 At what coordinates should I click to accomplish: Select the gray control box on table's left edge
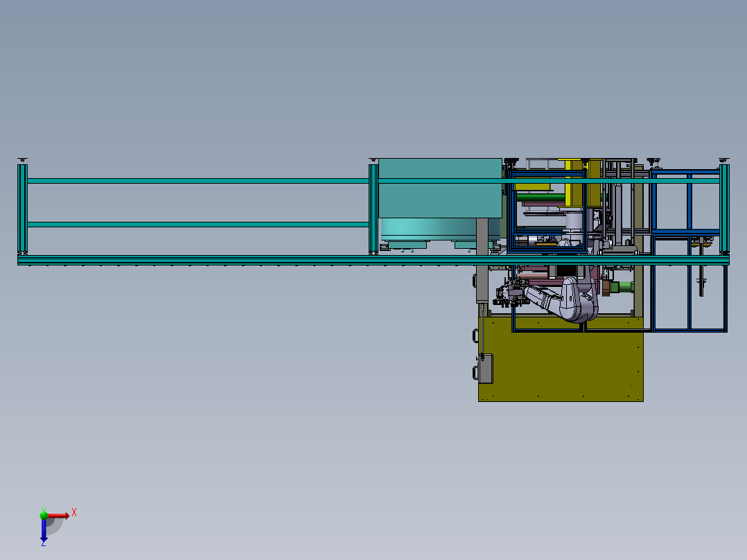(486, 369)
